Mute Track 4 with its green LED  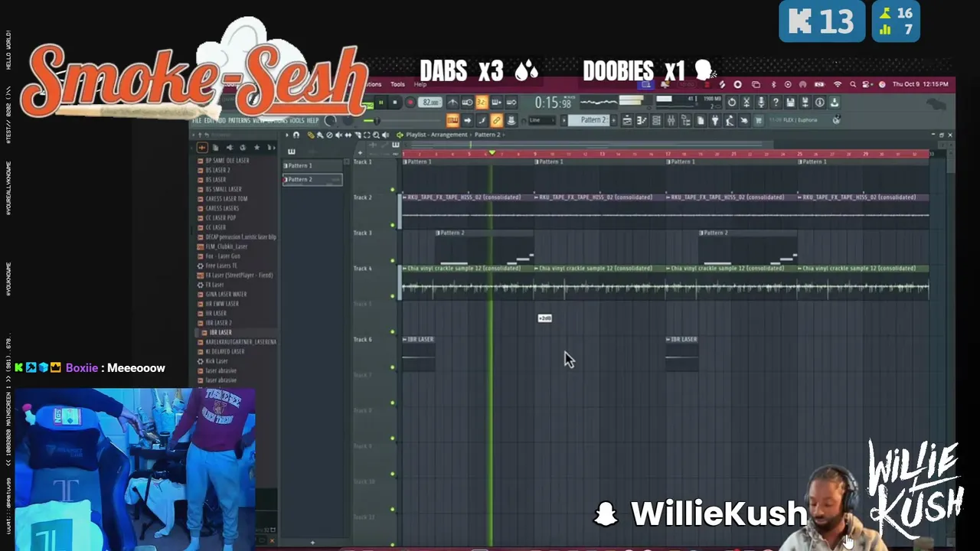[393, 296]
